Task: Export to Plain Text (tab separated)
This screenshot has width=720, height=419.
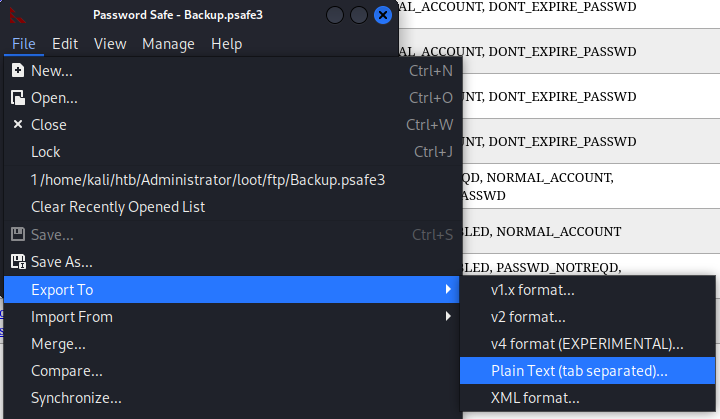Action: point(587,371)
